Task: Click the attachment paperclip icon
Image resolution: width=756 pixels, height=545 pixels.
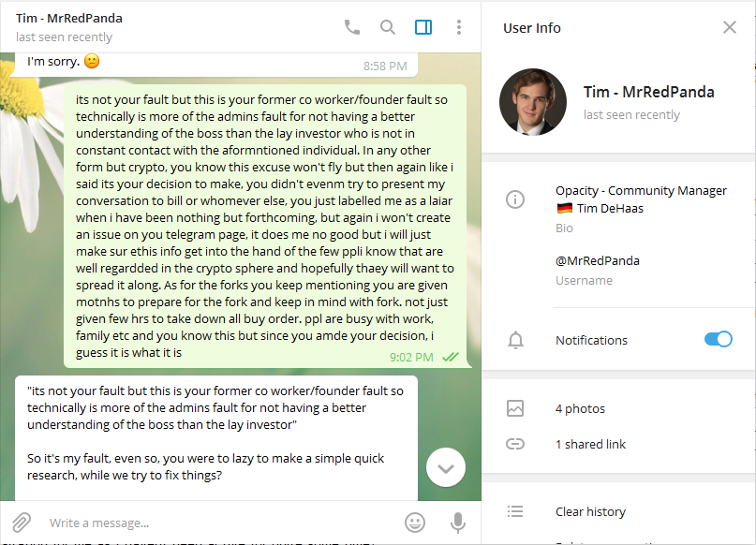Action: (22, 523)
